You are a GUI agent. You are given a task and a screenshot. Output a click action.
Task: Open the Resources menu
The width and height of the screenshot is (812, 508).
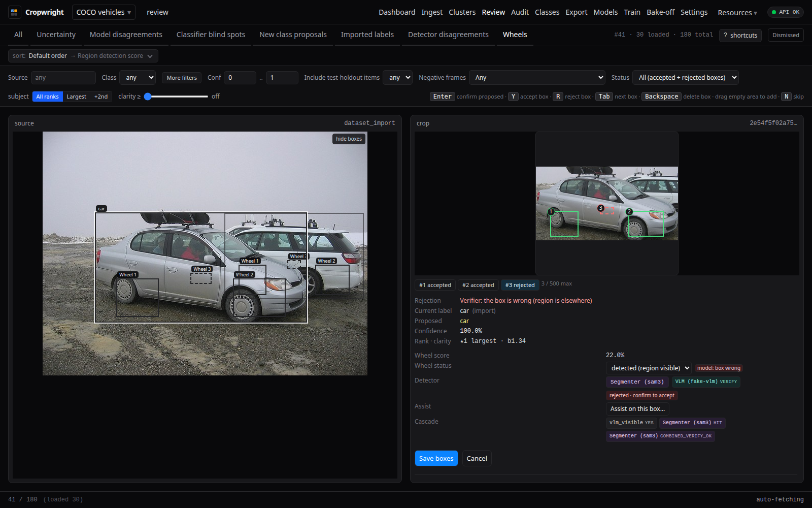(737, 13)
